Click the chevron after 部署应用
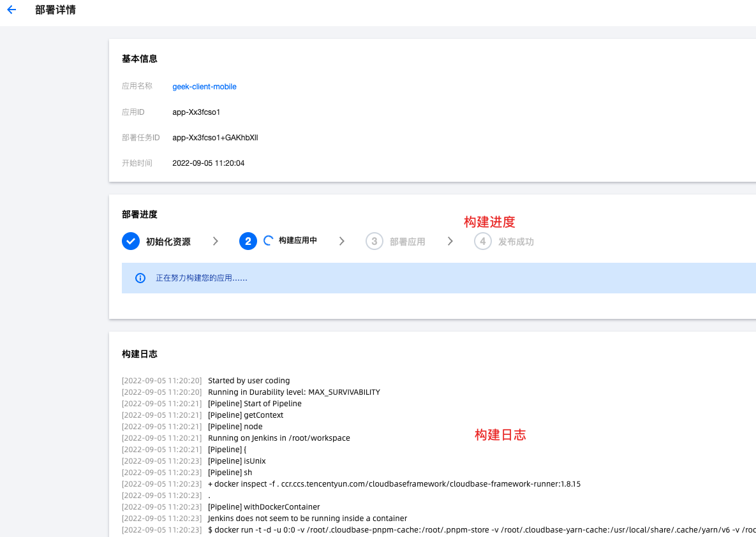 [x=450, y=241]
